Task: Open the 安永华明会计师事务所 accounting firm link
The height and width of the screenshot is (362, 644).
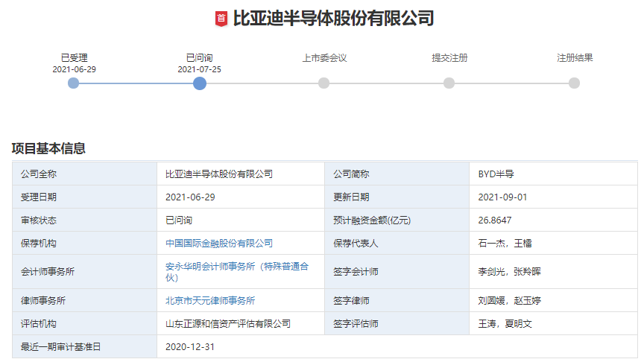Action: tap(237, 272)
